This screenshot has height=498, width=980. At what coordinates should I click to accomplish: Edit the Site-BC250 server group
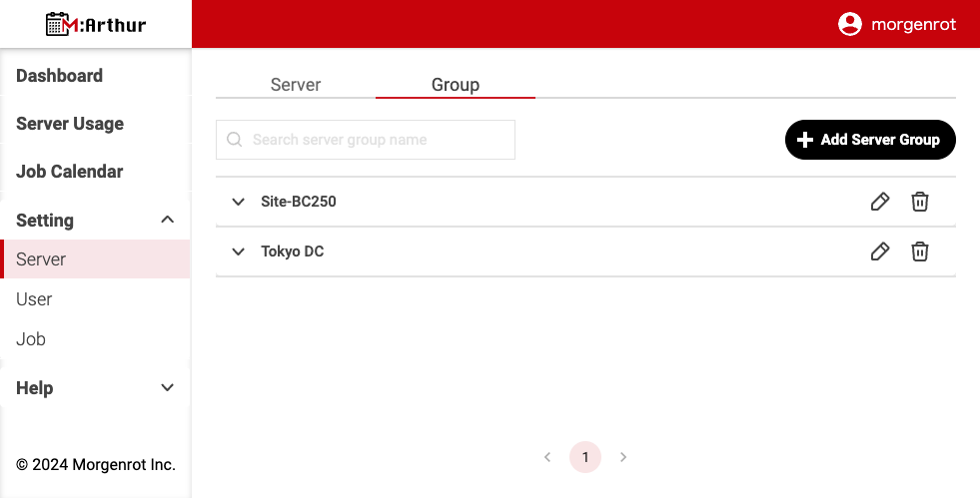[x=880, y=202]
